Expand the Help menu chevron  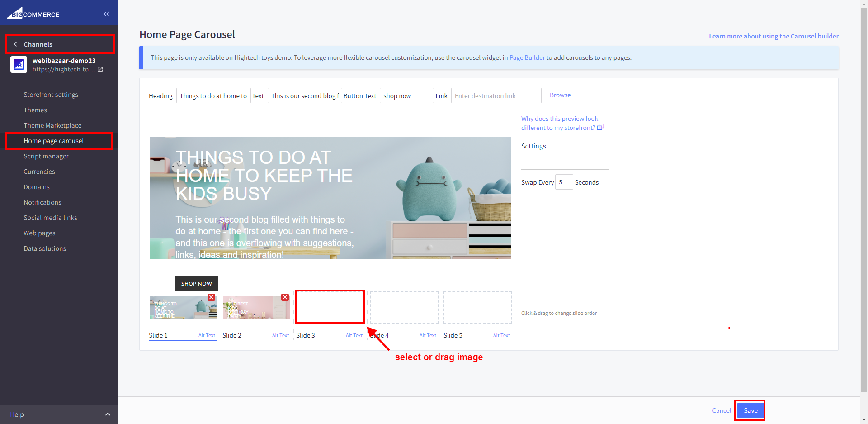coord(108,414)
